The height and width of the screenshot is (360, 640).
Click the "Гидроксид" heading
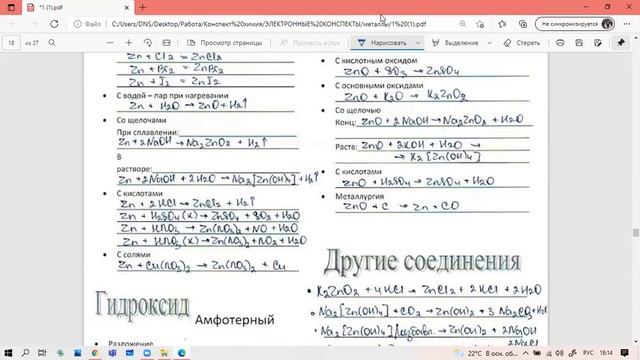point(142,304)
